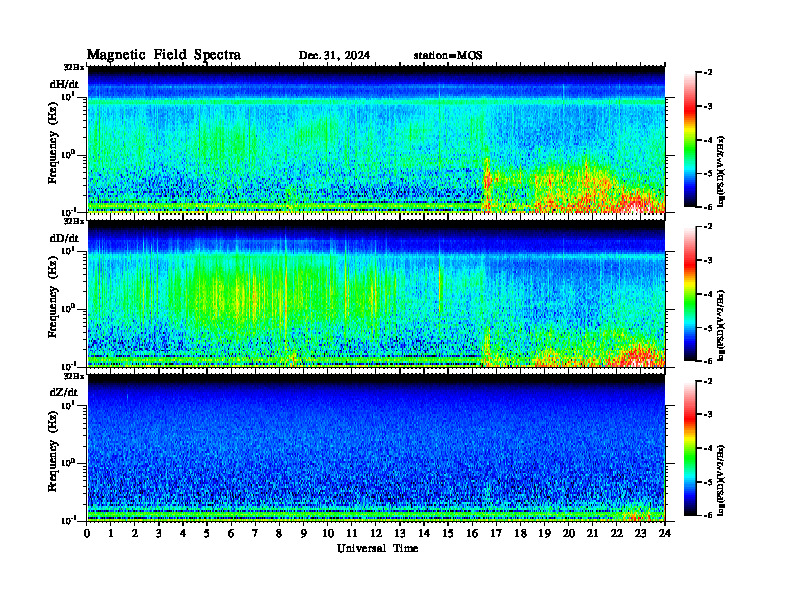Click the dZ/dt spectrogram plot area
The image size is (792, 612).
coord(376,448)
